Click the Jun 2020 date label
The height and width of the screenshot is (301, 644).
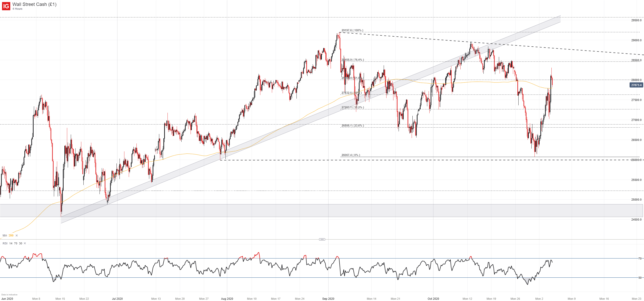point(7,299)
